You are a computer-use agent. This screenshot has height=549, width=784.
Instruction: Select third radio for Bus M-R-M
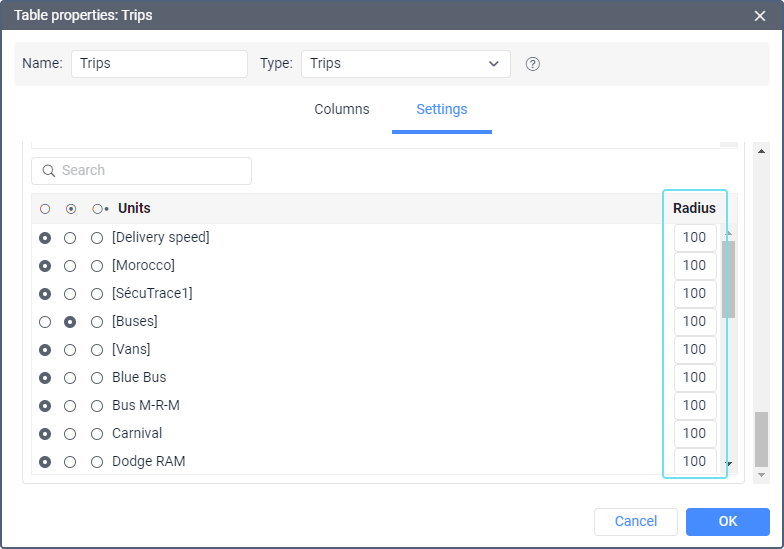click(97, 406)
